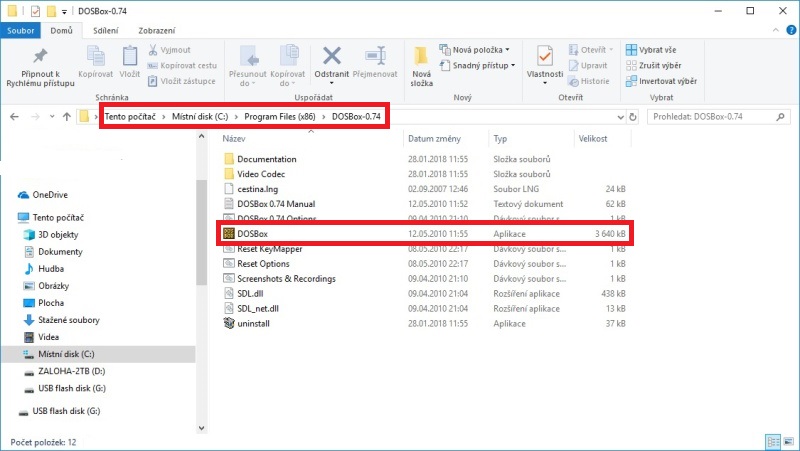Select the cestina.lng file
The width and height of the screenshot is (800, 451).
[x=257, y=189]
